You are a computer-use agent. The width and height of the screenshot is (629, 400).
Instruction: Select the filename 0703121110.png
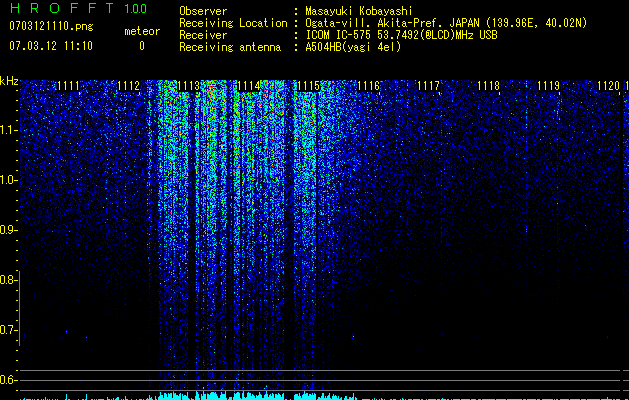pyautogui.click(x=51, y=26)
